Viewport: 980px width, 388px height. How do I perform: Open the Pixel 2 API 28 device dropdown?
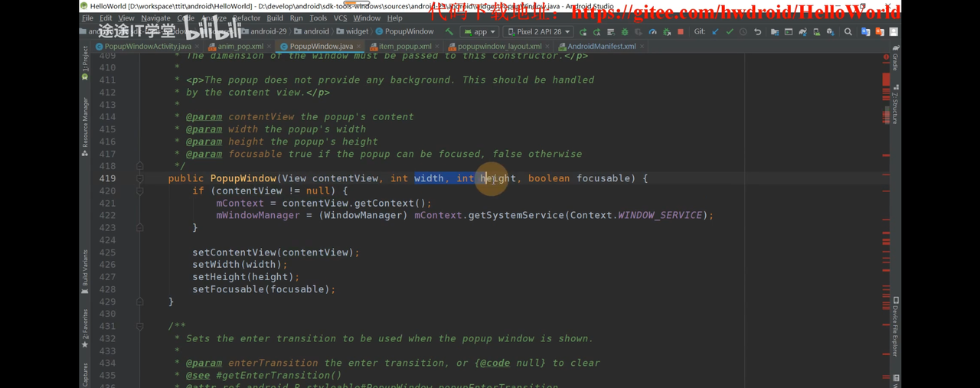pyautogui.click(x=538, y=32)
